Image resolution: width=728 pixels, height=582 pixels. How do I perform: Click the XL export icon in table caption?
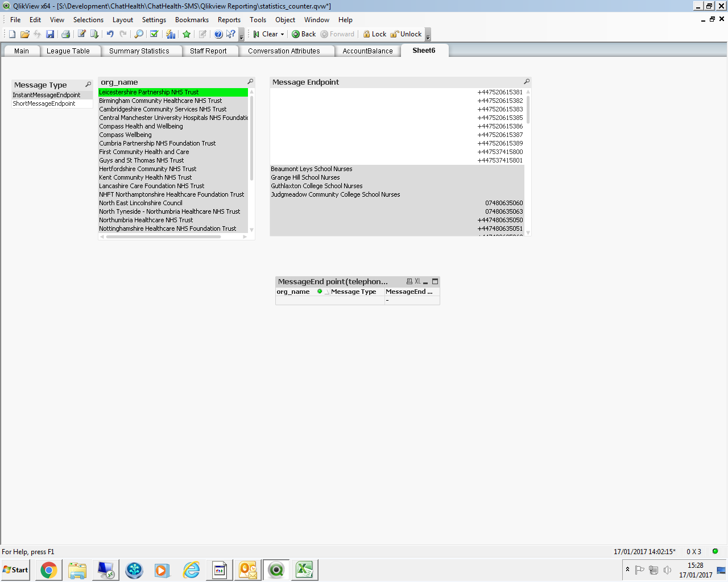pyautogui.click(x=417, y=281)
